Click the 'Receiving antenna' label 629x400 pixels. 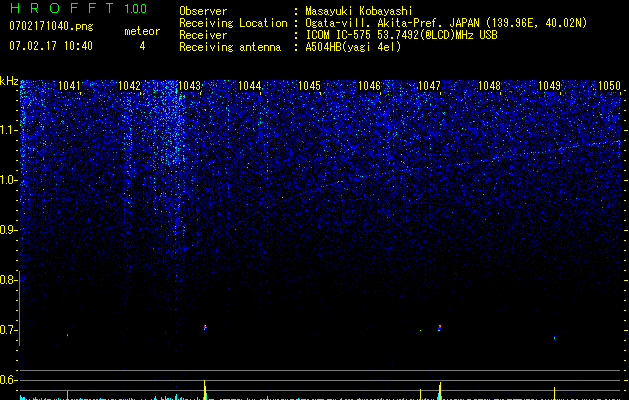(230, 47)
